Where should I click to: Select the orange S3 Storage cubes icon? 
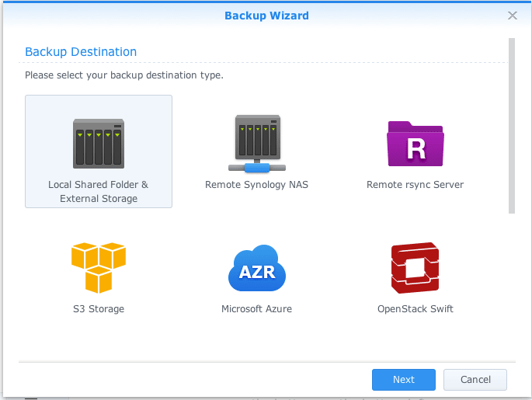(x=98, y=267)
